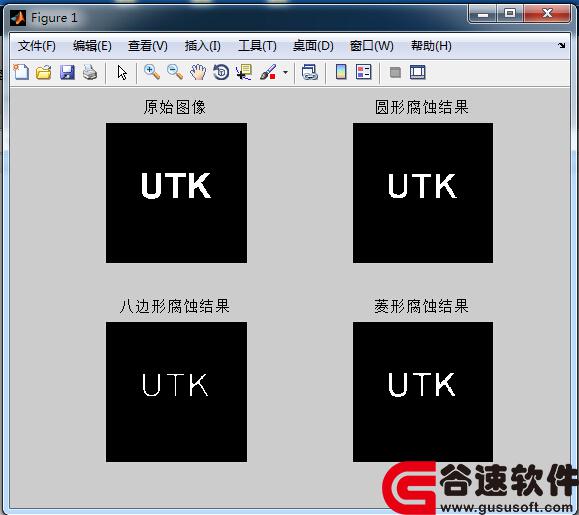Click the Link Plot icon
Screen dimensions: 579x515
tap(309, 72)
